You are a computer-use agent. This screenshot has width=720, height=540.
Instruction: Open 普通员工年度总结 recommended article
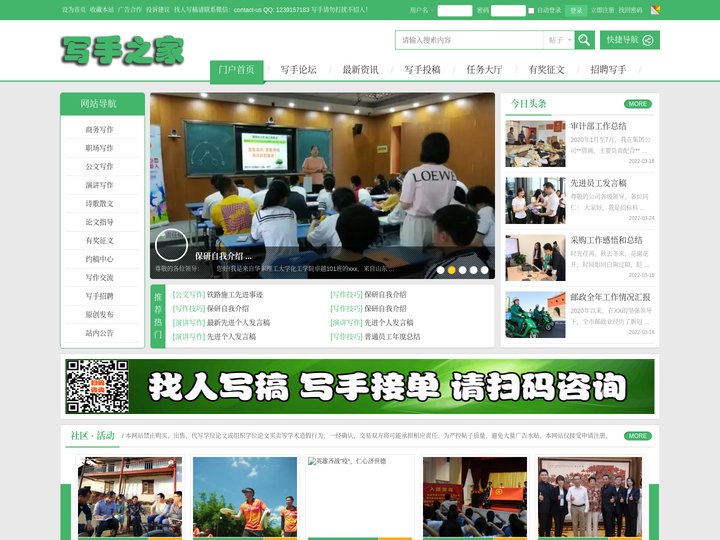393,336
